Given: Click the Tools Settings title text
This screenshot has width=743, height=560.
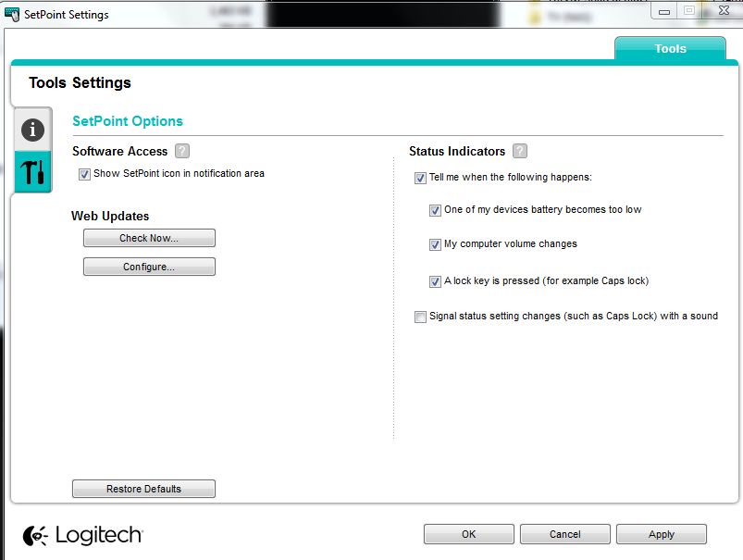Looking at the screenshot, I should pos(80,82).
